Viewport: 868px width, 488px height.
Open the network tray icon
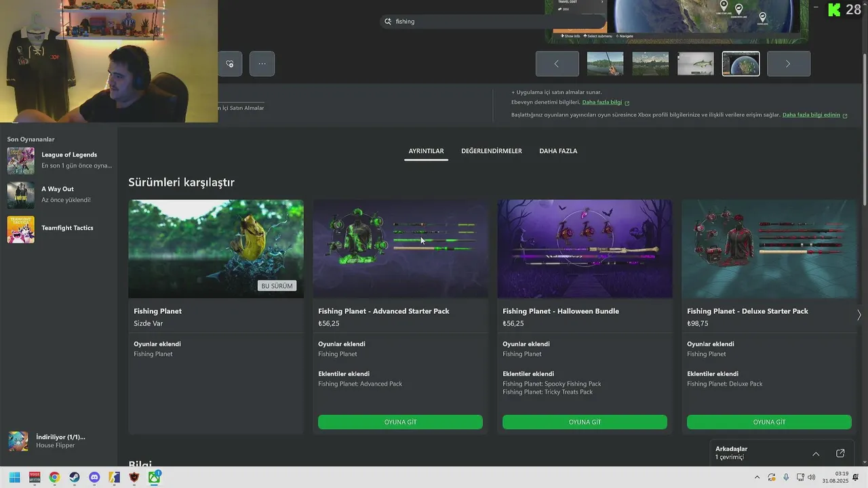800,477
